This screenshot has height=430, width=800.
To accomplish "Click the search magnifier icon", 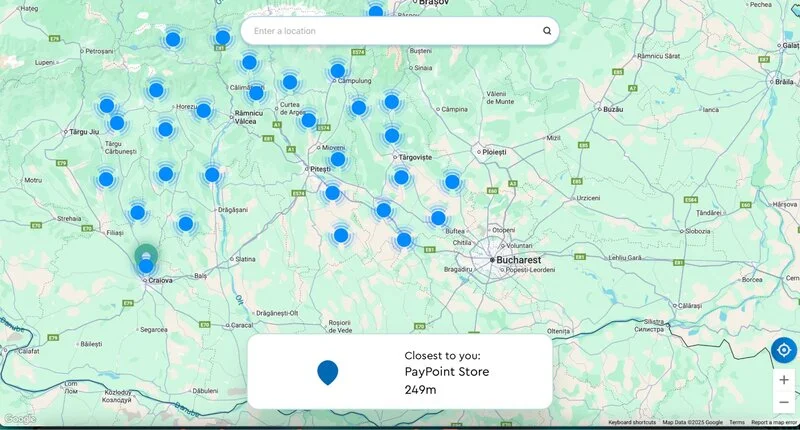I will (547, 31).
